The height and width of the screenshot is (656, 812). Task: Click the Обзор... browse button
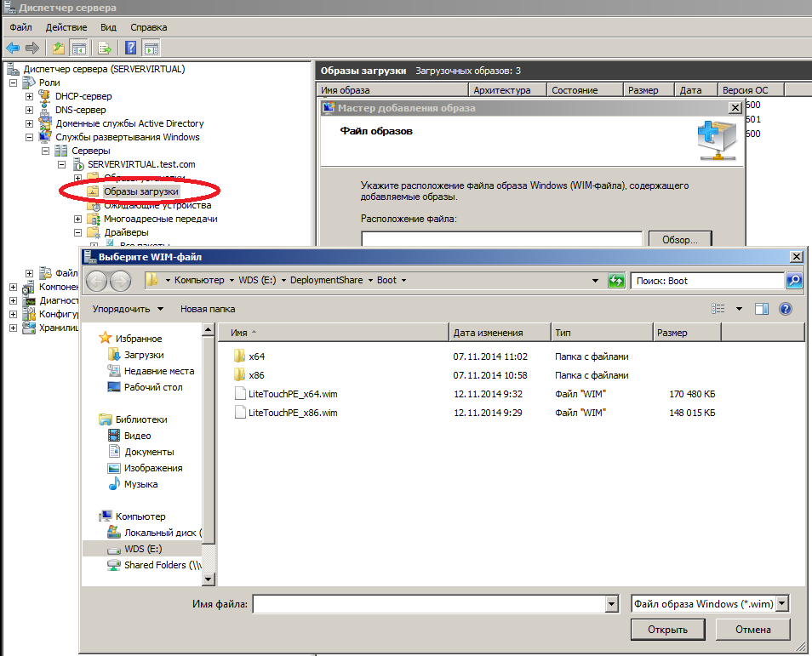[x=680, y=239]
